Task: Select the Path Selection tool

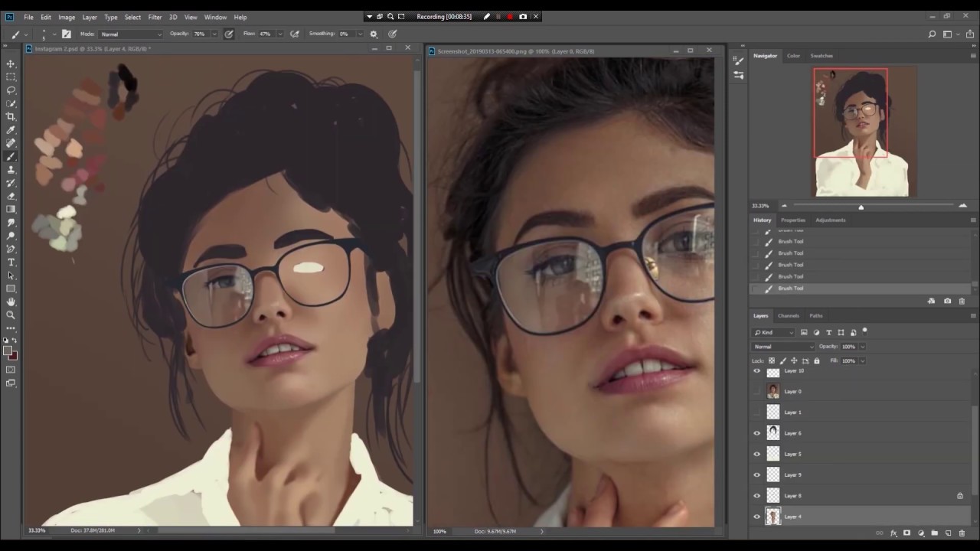Action: coord(11,275)
